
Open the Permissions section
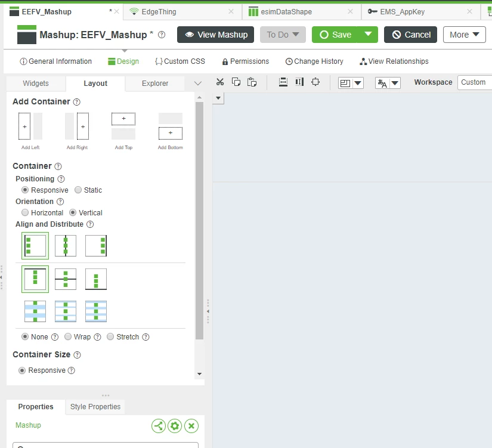coord(246,61)
